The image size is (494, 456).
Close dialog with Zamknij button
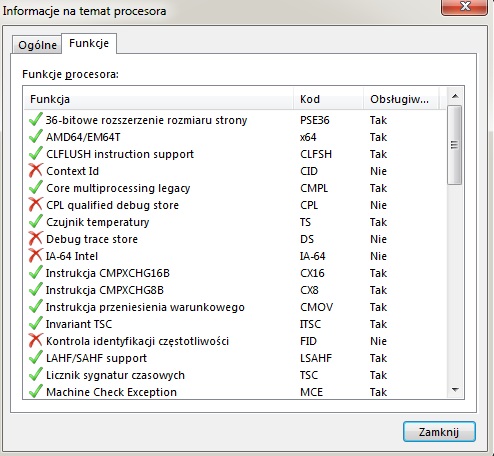[439, 432]
